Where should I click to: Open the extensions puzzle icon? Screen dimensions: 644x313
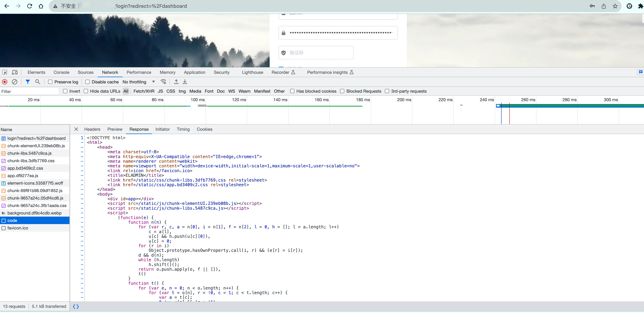[641, 6]
